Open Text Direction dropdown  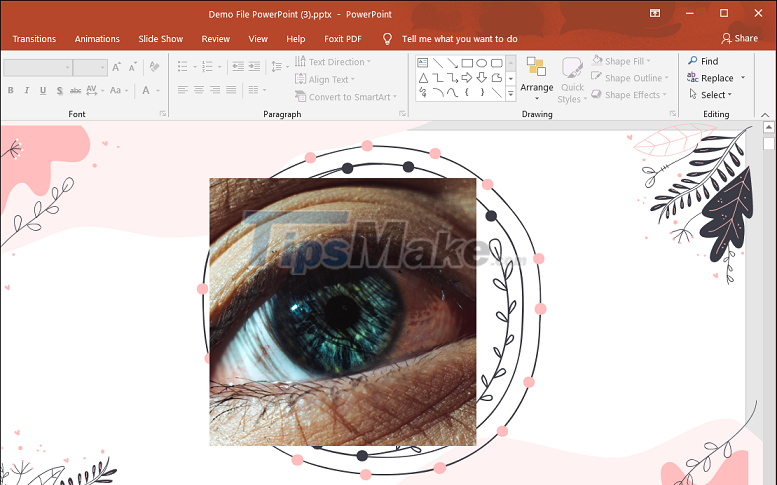(x=333, y=62)
